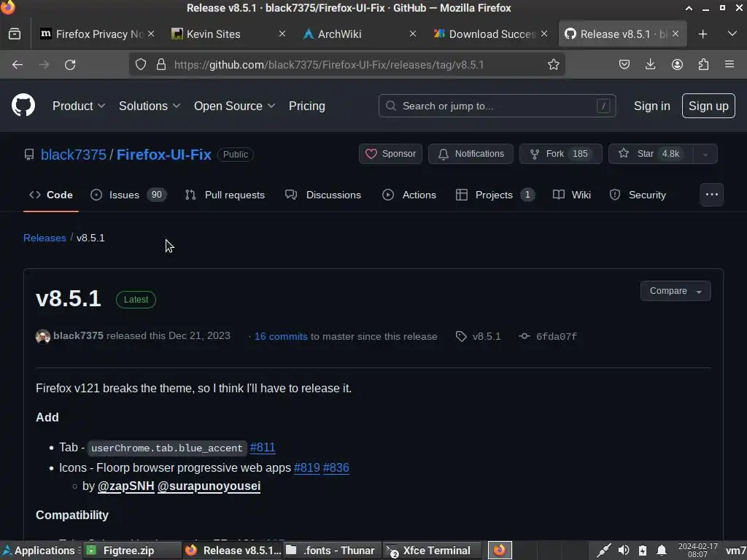Screen dimensions: 747x560
Task: Open the Actions tab
Action: 409,195
